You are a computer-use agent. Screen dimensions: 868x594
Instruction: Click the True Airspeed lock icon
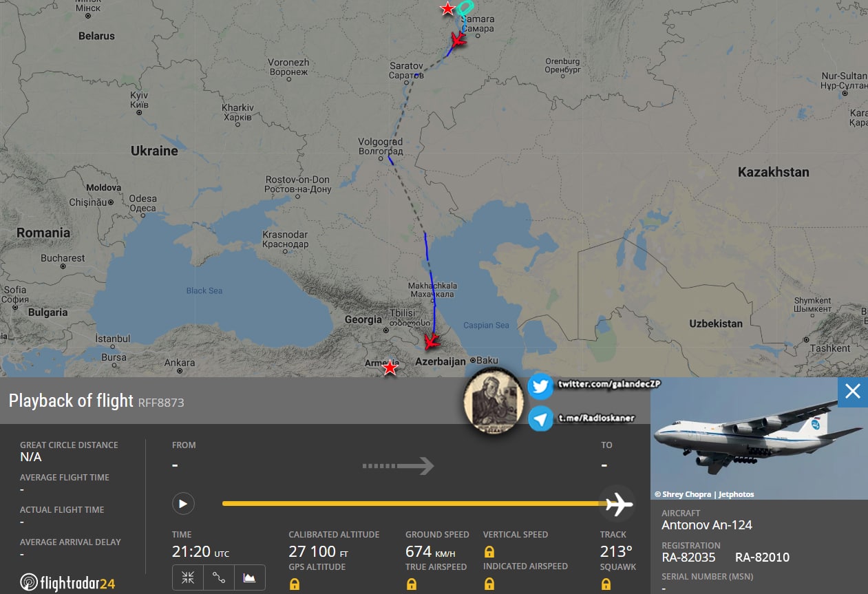coord(411,584)
